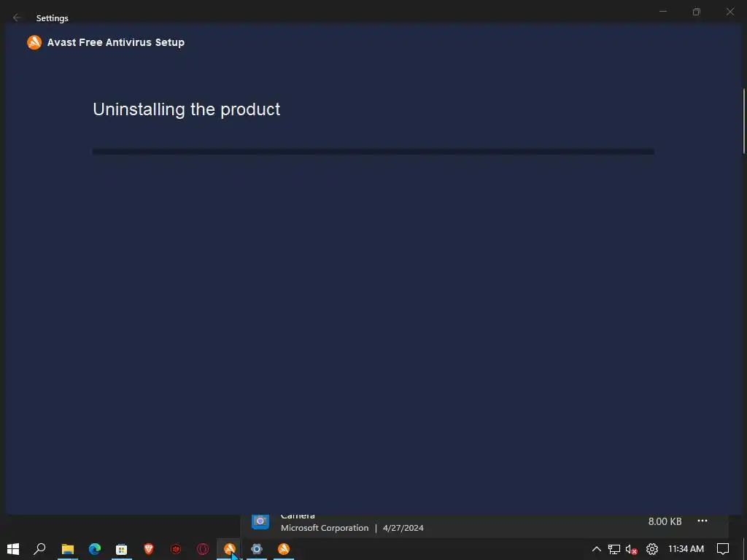Launch Microsoft Edge from the taskbar
The image size is (747, 560).
95,549
